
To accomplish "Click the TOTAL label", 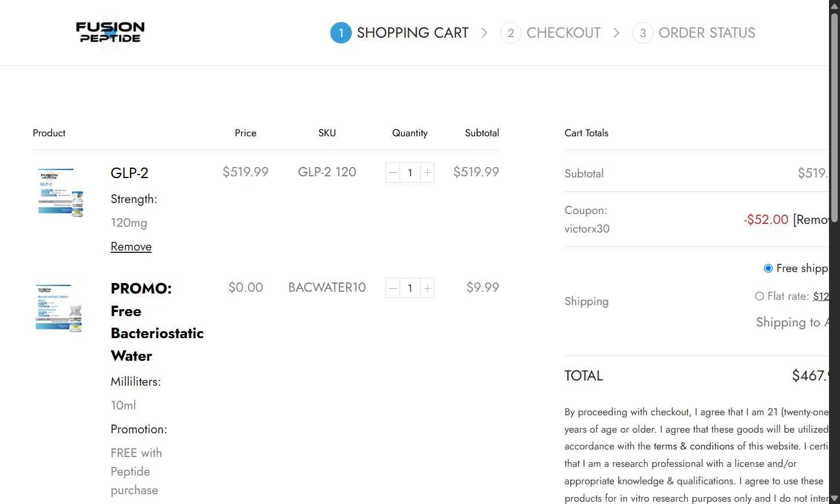I will [583, 376].
